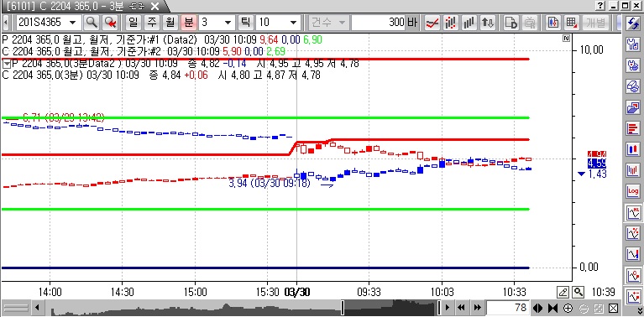
Task: Click the bar count field showing 300
Action: pos(379,22)
